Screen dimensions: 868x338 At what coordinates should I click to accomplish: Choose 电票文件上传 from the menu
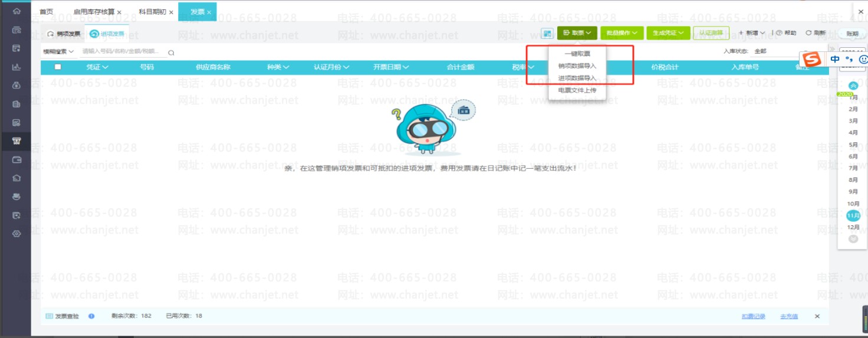577,90
